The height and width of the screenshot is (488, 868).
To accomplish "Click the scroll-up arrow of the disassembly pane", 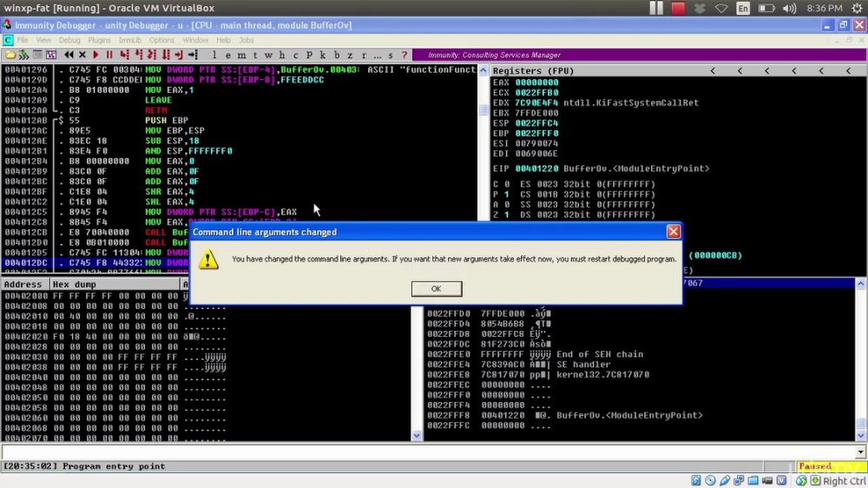I will tap(483, 71).
